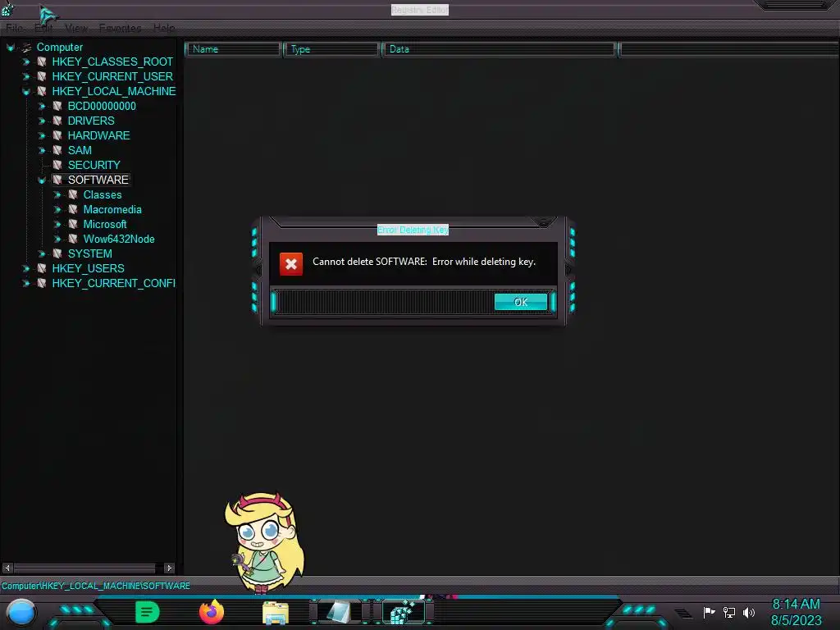Open the volume speaker tray icon

pos(748,612)
